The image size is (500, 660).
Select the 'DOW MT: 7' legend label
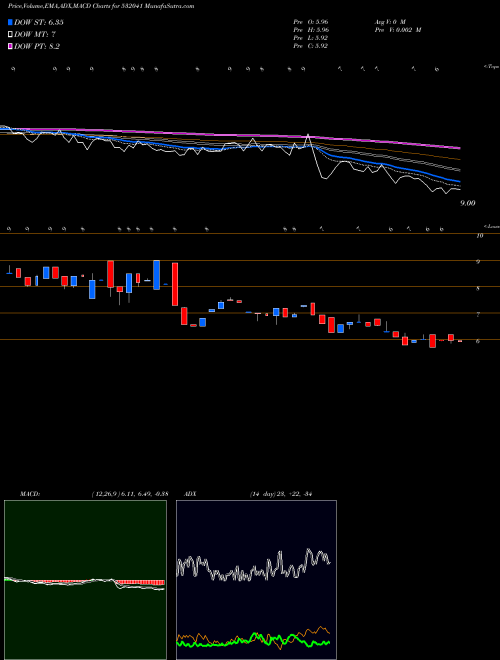coord(35,35)
